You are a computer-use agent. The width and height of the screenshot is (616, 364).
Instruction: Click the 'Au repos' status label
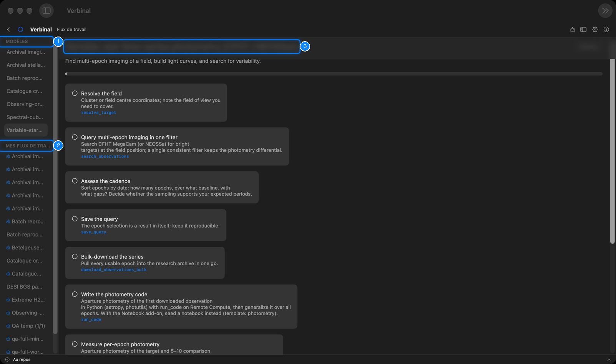[x=22, y=360]
